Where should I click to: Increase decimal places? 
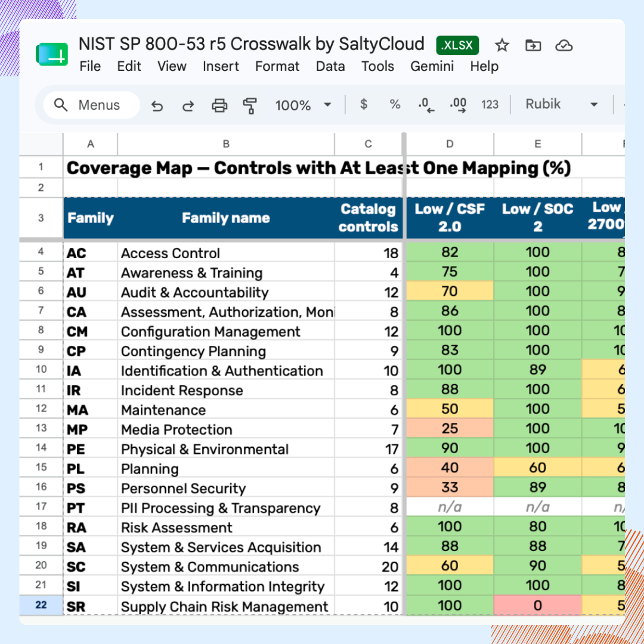[x=457, y=105]
